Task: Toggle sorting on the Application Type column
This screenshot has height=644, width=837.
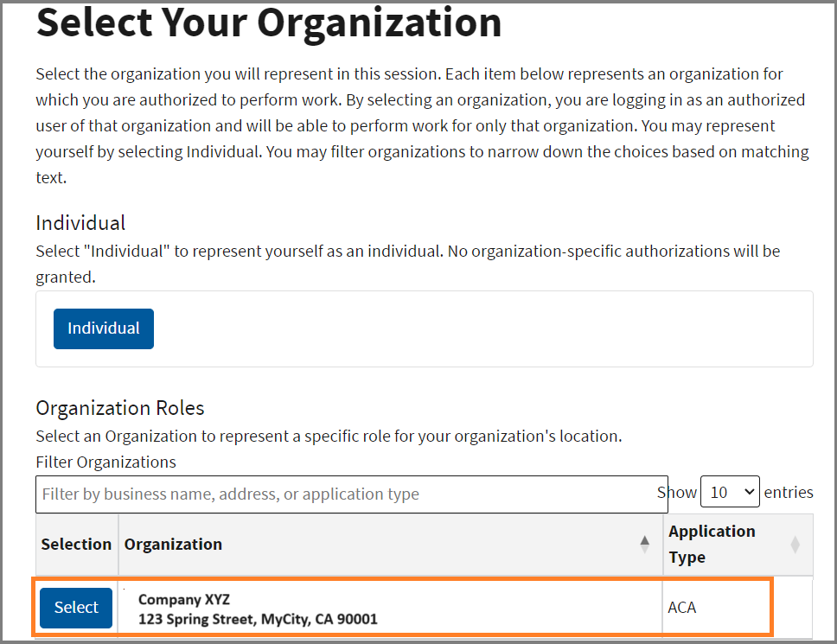Action: [794, 544]
